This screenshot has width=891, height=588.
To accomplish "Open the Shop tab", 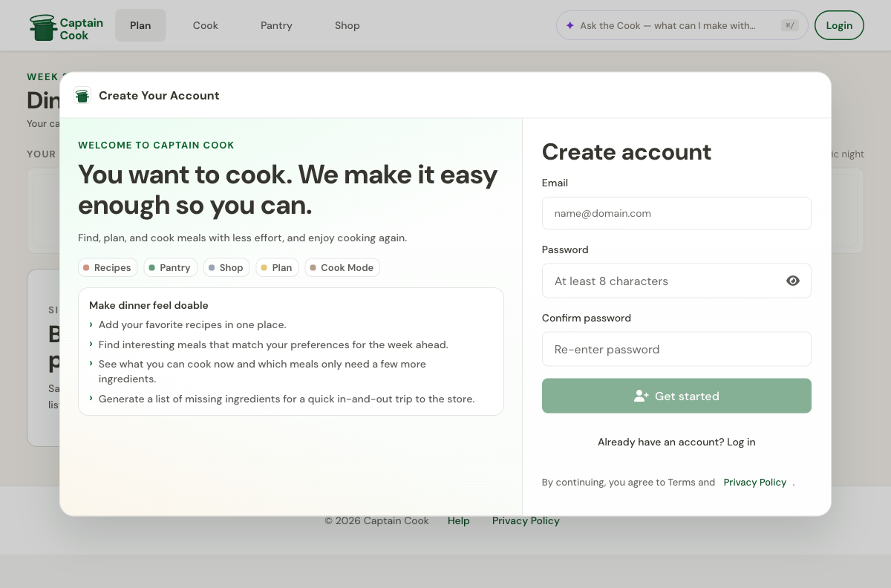I will pos(347,25).
